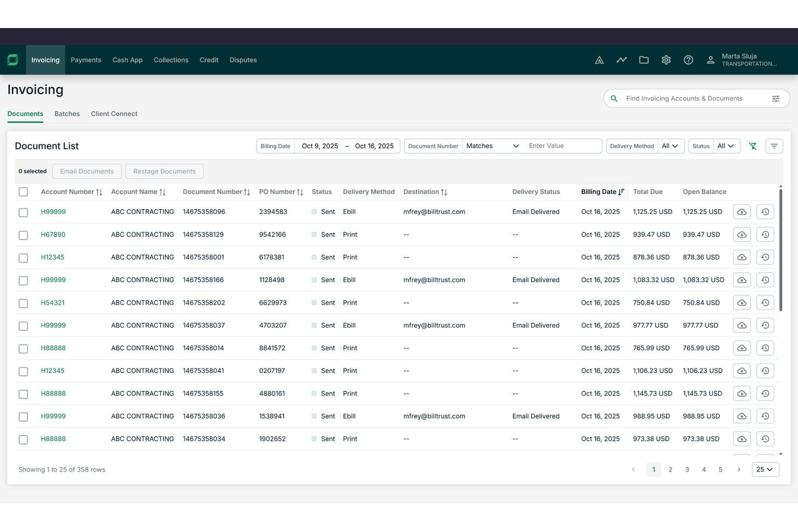This screenshot has height=532, width=798.
Task: Open the Document Number Matches dropdown
Action: click(x=492, y=146)
